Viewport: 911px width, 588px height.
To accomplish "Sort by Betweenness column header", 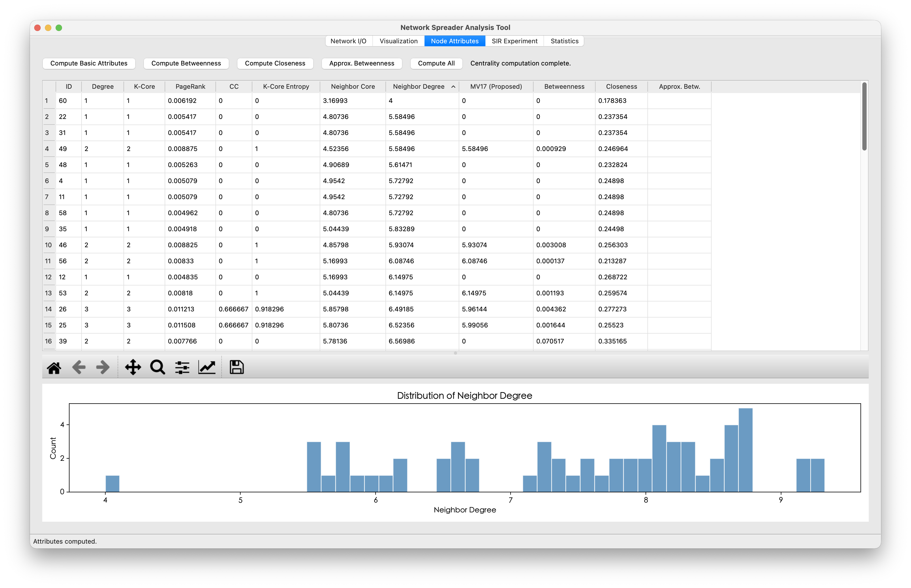I will click(564, 87).
